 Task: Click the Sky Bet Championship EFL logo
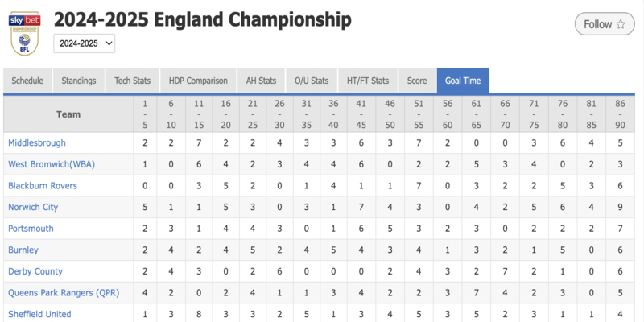click(x=25, y=33)
